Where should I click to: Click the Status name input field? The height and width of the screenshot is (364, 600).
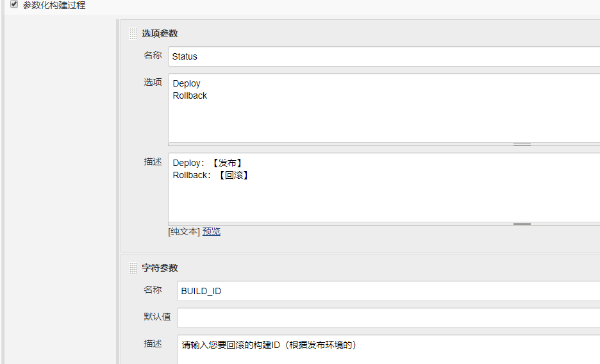385,56
